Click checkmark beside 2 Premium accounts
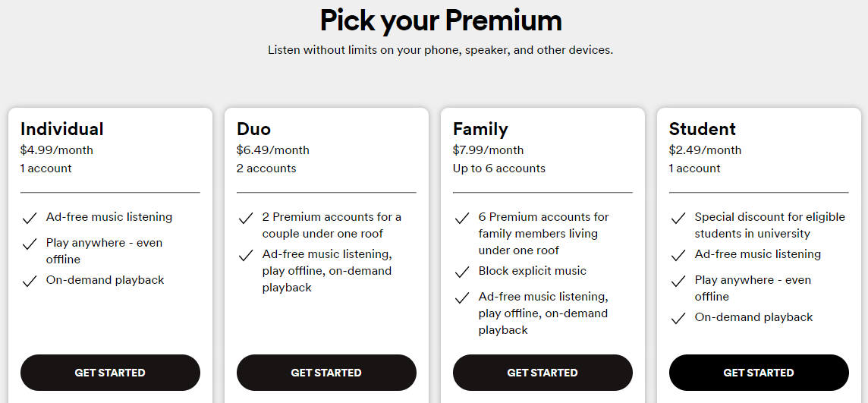Viewport: 868px width, 403px height. click(x=246, y=219)
